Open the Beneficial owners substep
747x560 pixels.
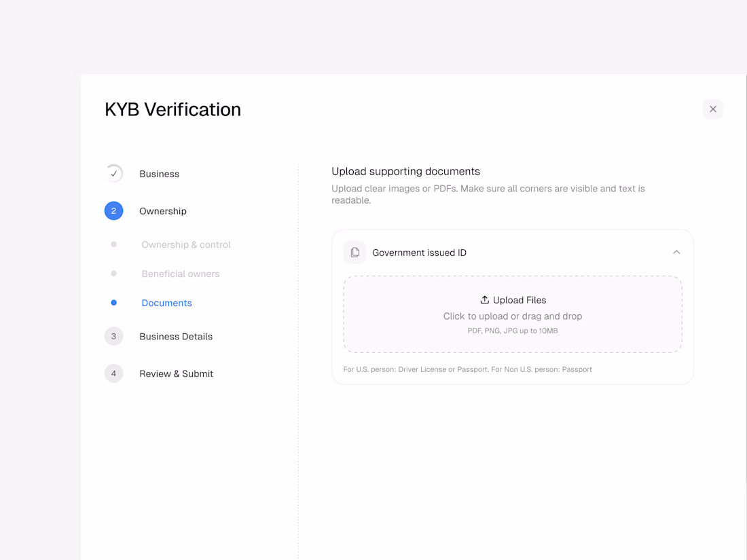pyautogui.click(x=181, y=274)
